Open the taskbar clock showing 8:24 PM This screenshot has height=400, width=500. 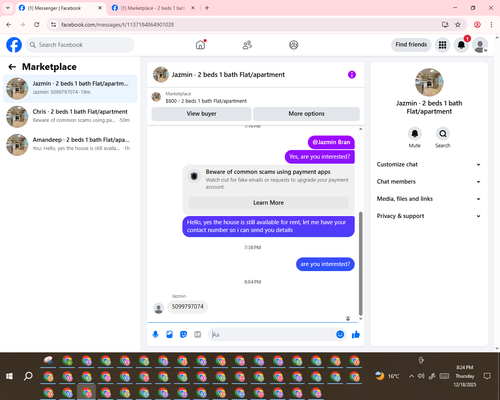point(465,376)
